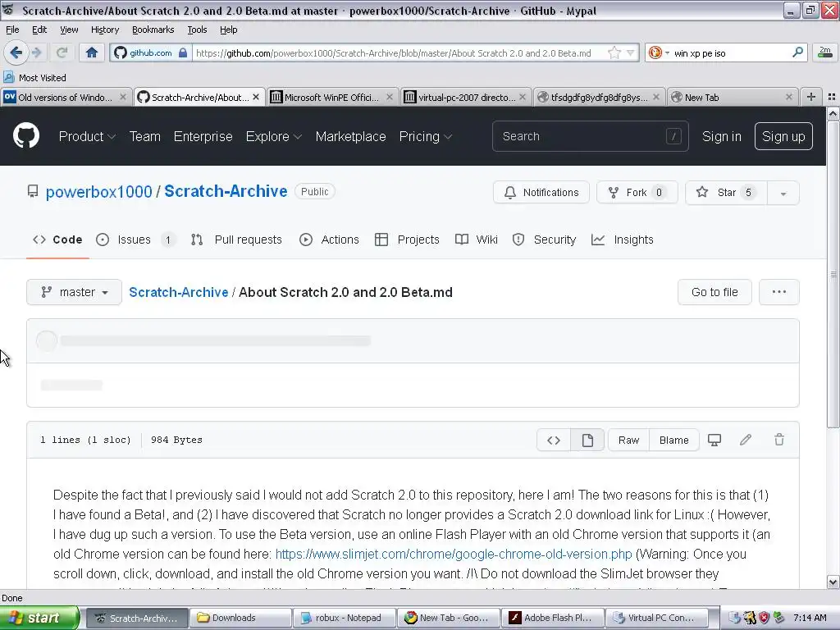View the Raw file

(x=628, y=440)
